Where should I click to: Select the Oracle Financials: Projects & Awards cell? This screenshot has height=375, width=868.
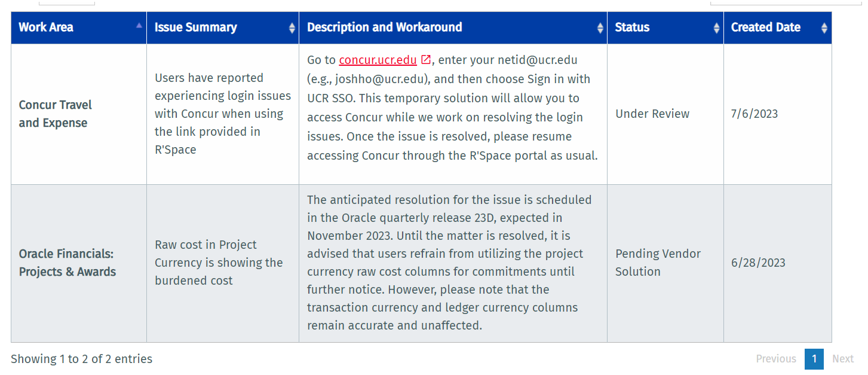coord(67,263)
